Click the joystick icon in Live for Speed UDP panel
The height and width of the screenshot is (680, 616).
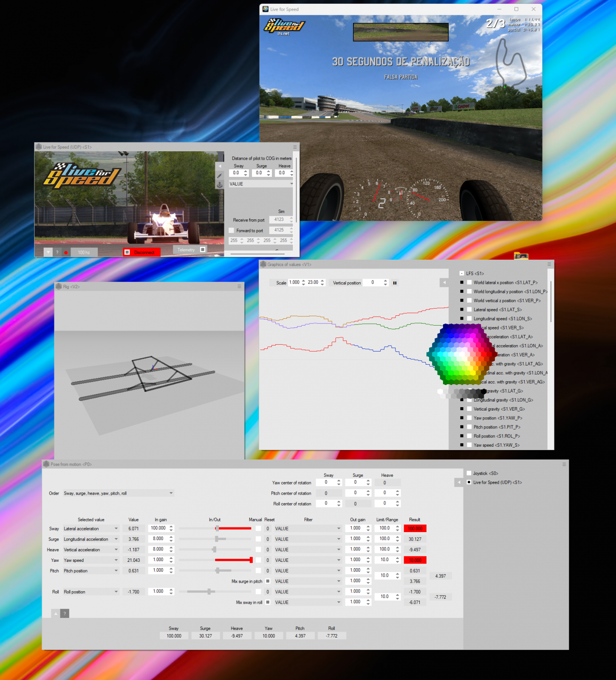point(220,185)
